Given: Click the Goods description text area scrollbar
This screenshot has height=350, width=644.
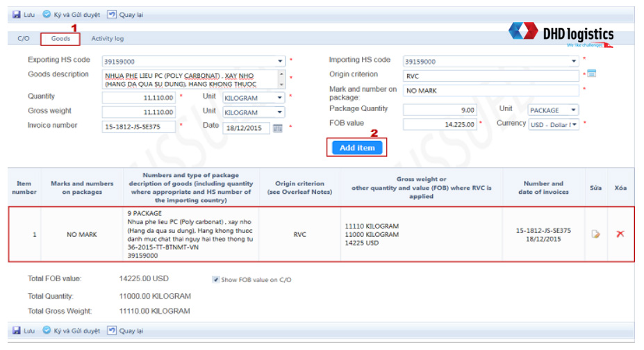Looking at the screenshot, I should (281, 78).
